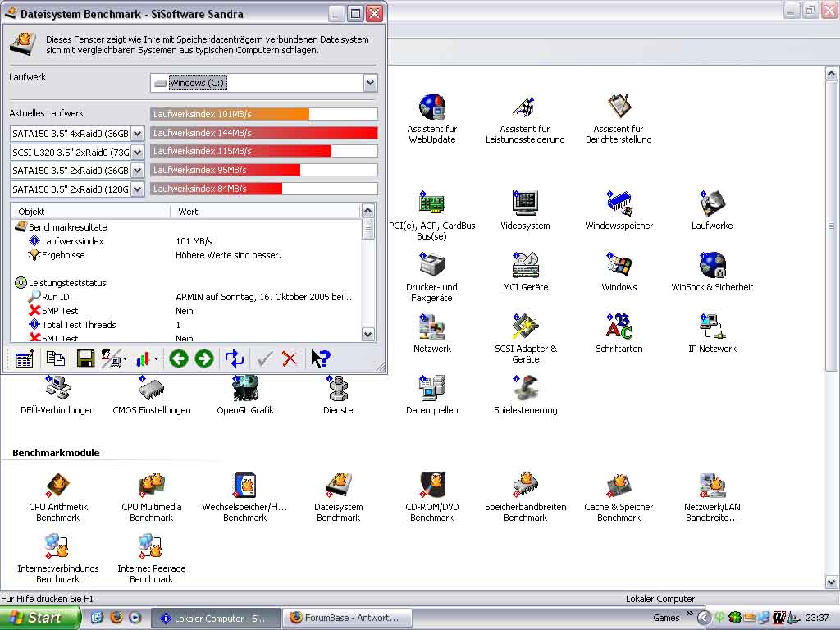Expand the SATA150 2xRaid0 (120G) reference dropdown
Image resolution: width=840 pixels, height=630 pixels.
tap(137, 189)
